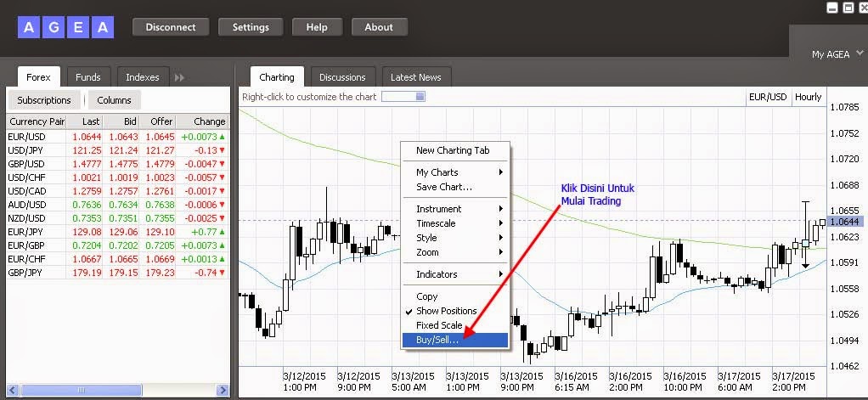The width and height of the screenshot is (868, 400).
Task: Show more tabs with double-arrow icon
Action: (179, 77)
